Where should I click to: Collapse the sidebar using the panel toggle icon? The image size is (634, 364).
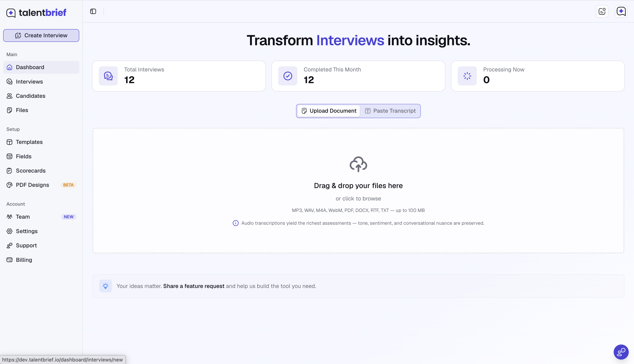tap(93, 11)
